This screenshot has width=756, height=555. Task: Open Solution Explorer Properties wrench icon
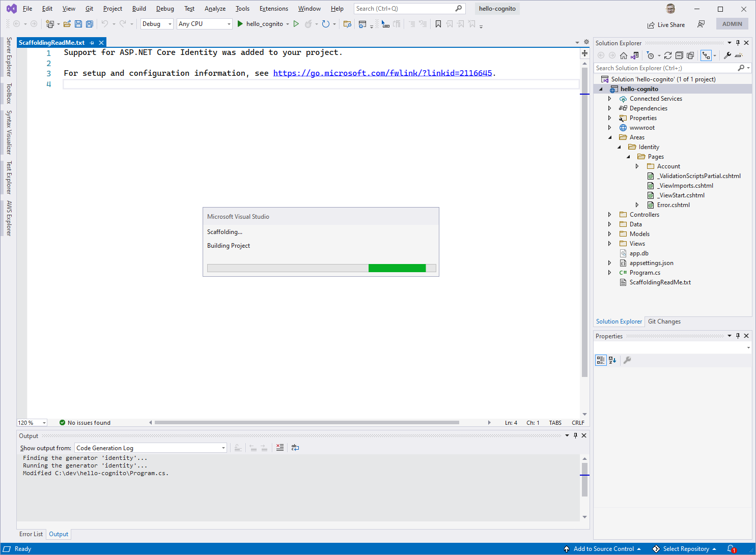click(727, 55)
